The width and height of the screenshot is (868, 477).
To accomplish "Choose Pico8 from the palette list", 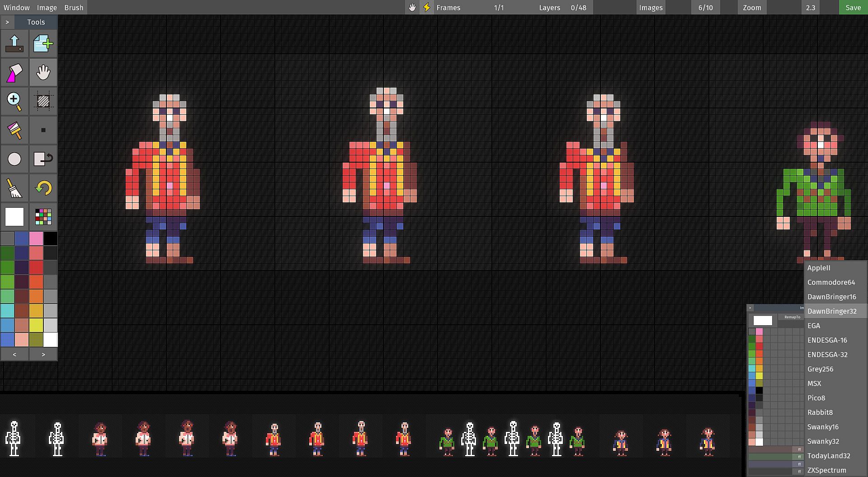I will [x=816, y=398].
